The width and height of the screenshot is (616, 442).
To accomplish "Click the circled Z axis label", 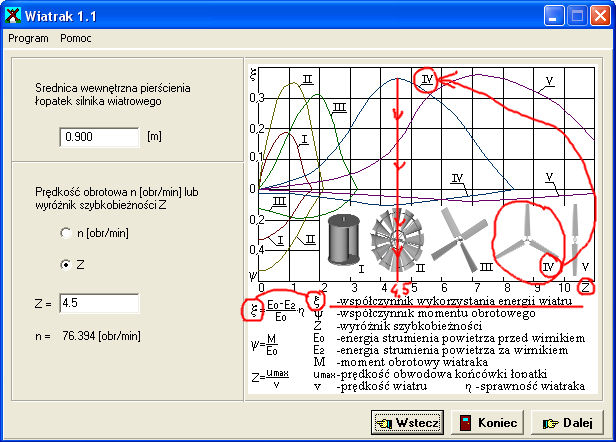I will (x=585, y=288).
